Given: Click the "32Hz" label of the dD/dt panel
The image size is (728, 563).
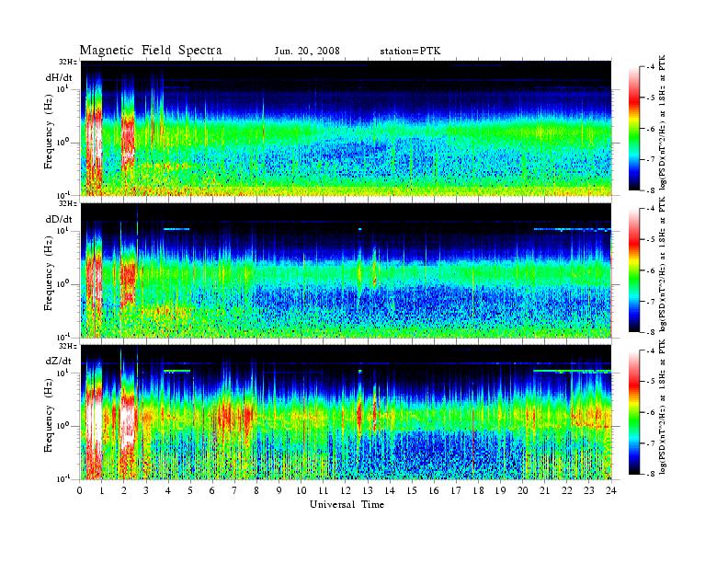Looking at the screenshot, I should 68,203.
